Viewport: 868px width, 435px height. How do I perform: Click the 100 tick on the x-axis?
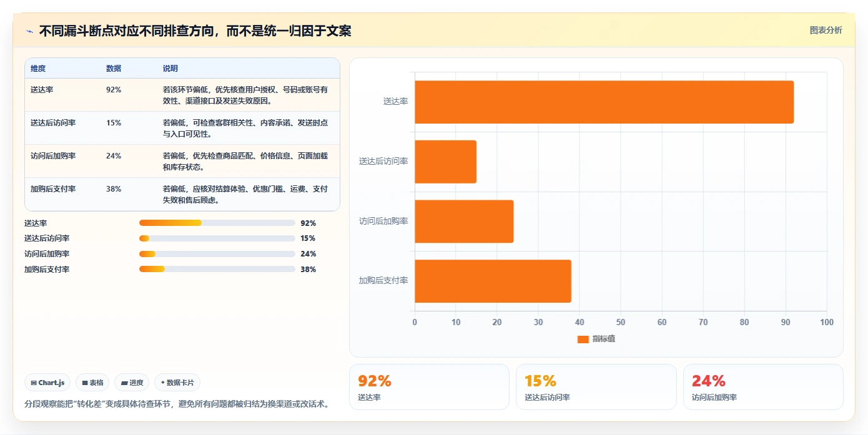point(827,323)
